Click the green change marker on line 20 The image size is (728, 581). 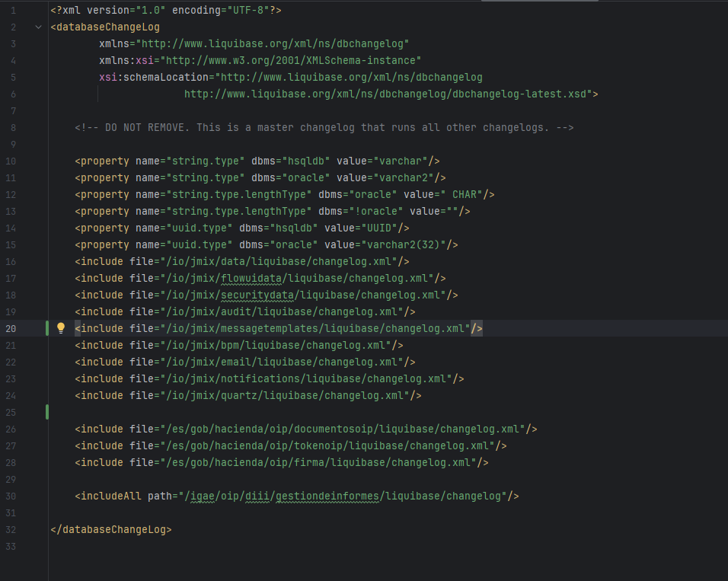tap(47, 328)
